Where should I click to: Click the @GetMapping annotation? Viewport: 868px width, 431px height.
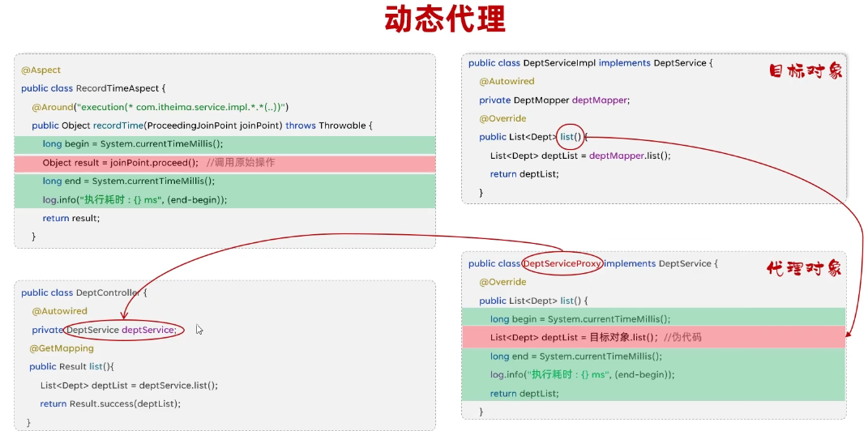pos(62,348)
